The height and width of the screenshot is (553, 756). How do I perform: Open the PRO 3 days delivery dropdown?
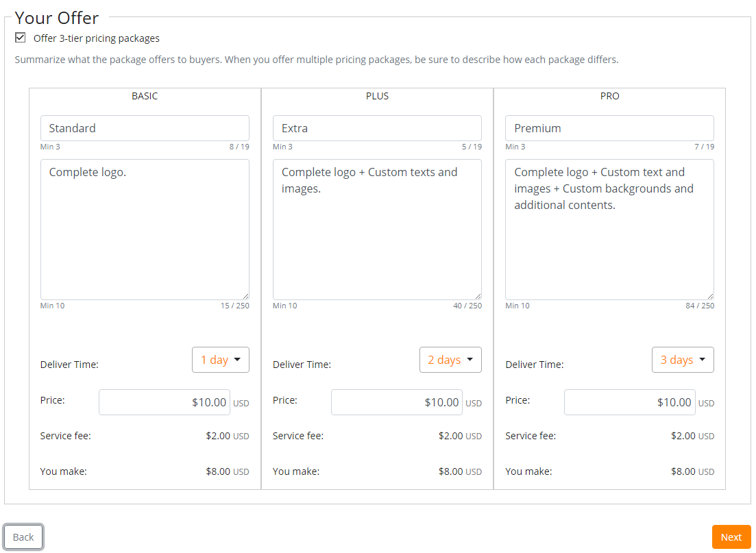coord(683,360)
